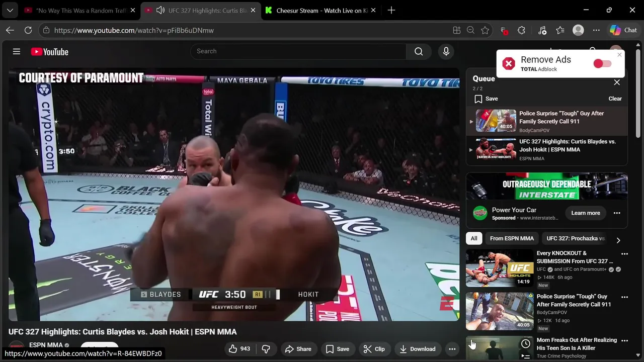Toggle the Total Adblock Remove Ads switch
This screenshot has height=362, width=644.
[x=602, y=63]
